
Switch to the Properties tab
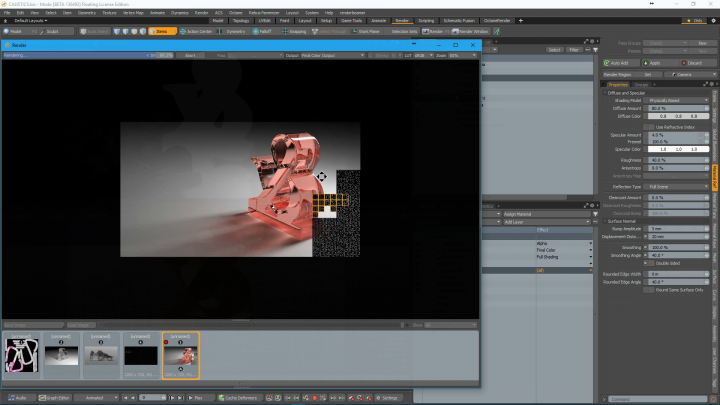click(619, 84)
